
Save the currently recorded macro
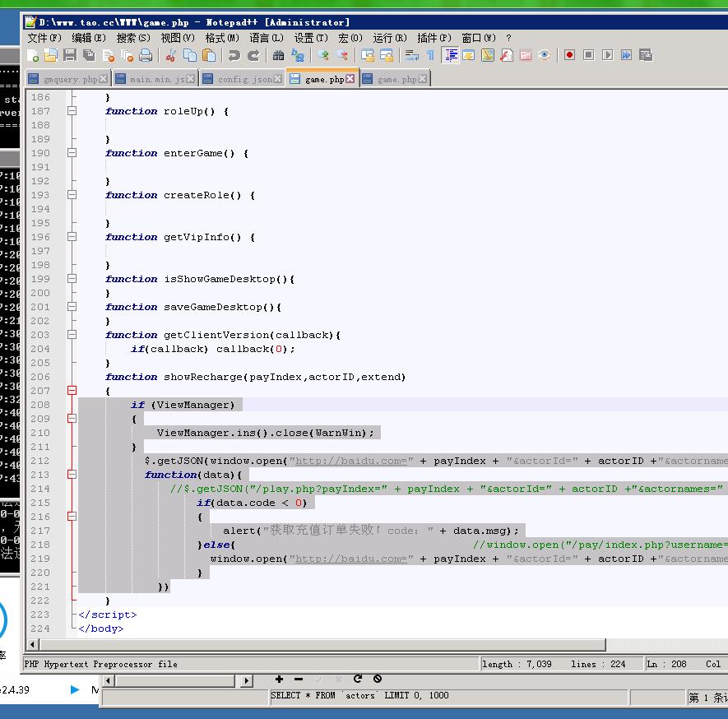click(646, 55)
